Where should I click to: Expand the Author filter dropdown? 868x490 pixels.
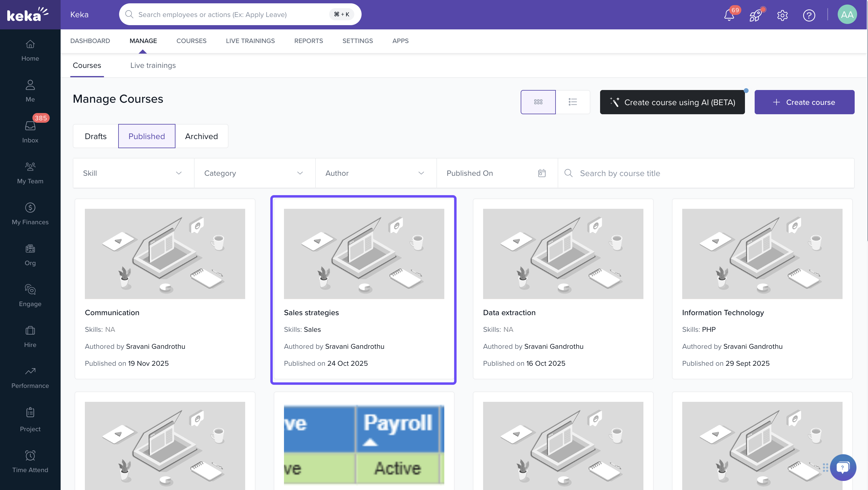[376, 173]
